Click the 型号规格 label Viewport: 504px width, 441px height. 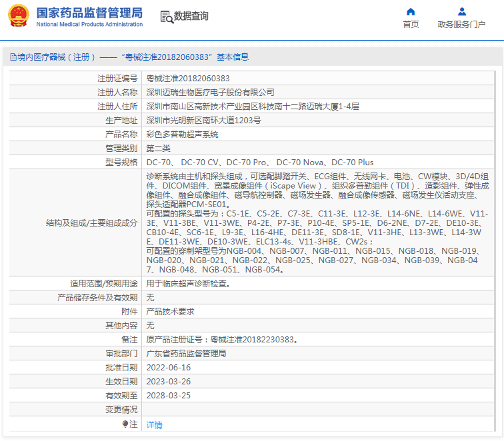click(x=121, y=162)
